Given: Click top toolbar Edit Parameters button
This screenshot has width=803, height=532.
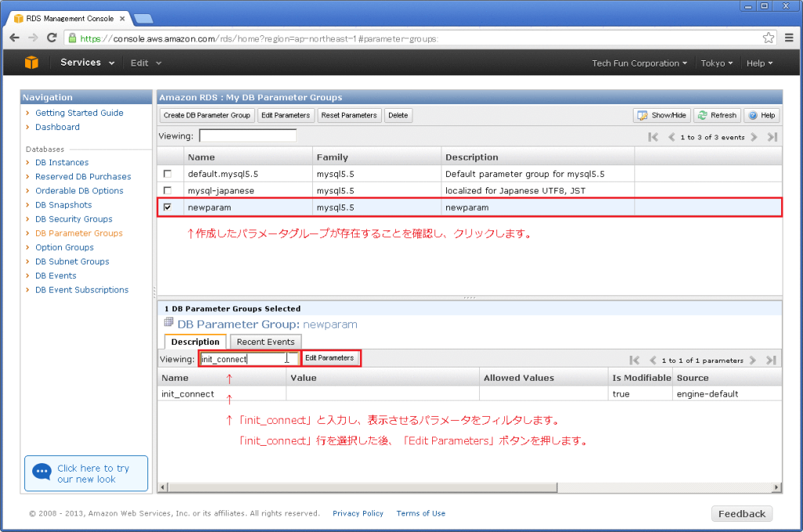Looking at the screenshot, I should pos(285,116).
